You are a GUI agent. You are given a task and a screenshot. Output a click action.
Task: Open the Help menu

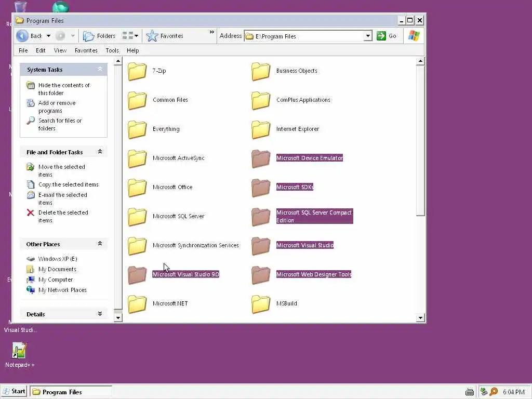pyautogui.click(x=132, y=50)
